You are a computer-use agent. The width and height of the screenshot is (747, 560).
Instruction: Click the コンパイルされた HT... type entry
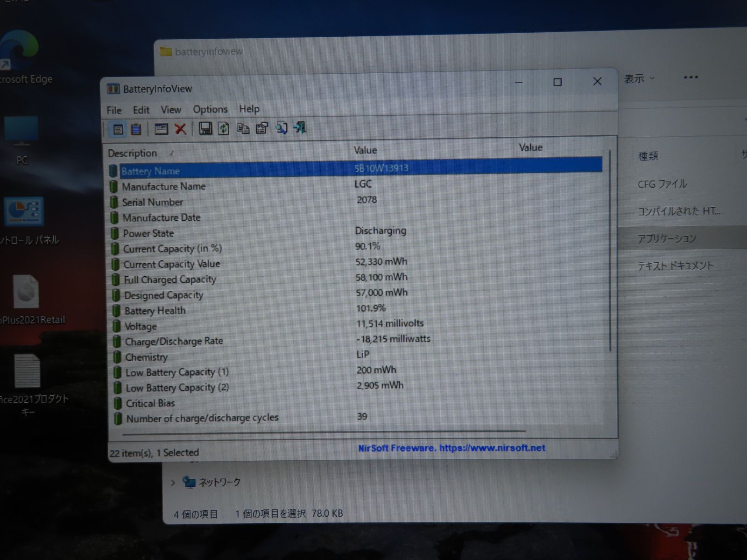(x=679, y=211)
